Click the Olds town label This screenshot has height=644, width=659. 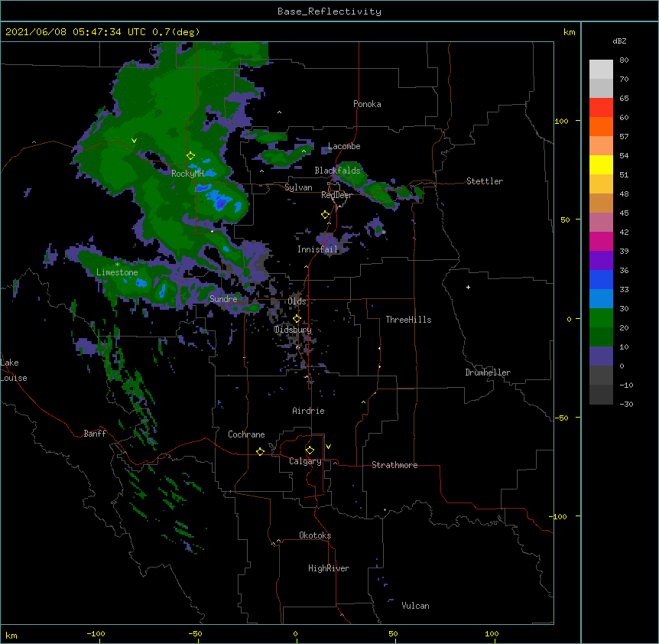[x=297, y=301]
